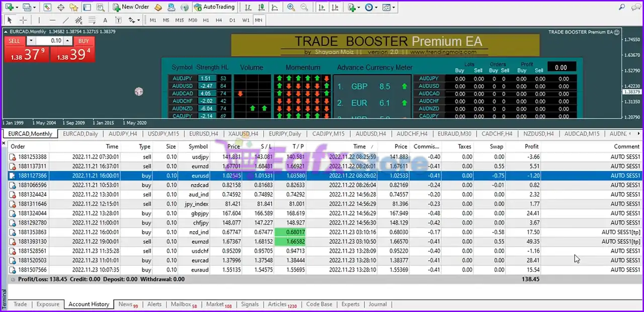
Task: Switch to the EURCAD,Daily chart tab
Action: pos(81,134)
